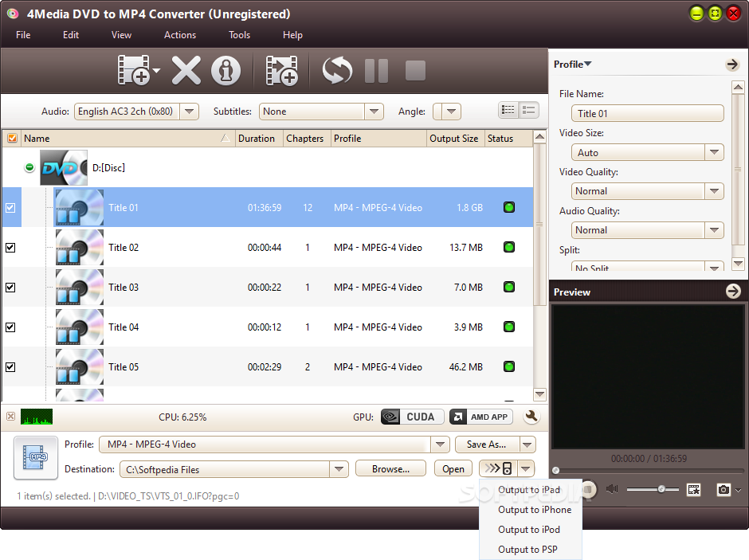Expand Profile panel with arrow icon
Viewport: 749px width, 560px height.
click(x=732, y=65)
